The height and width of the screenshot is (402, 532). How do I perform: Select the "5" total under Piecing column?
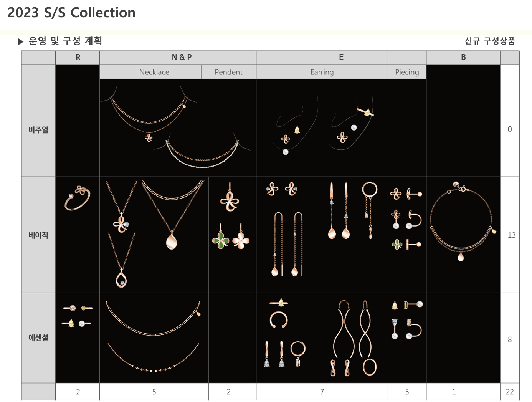[407, 392]
